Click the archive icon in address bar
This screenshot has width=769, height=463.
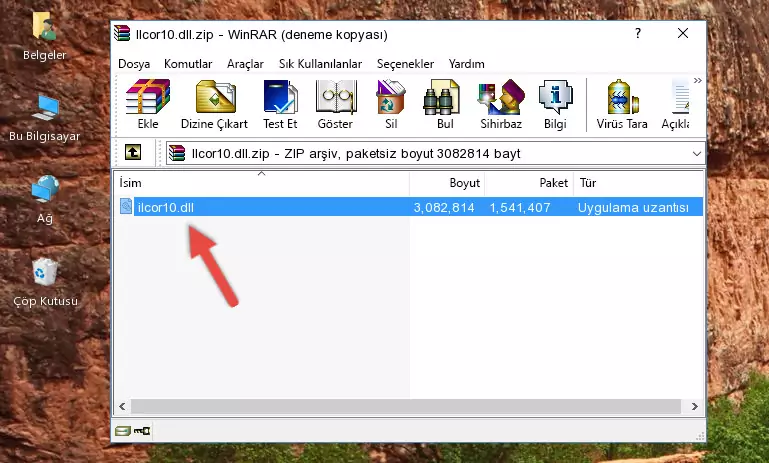(177, 154)
